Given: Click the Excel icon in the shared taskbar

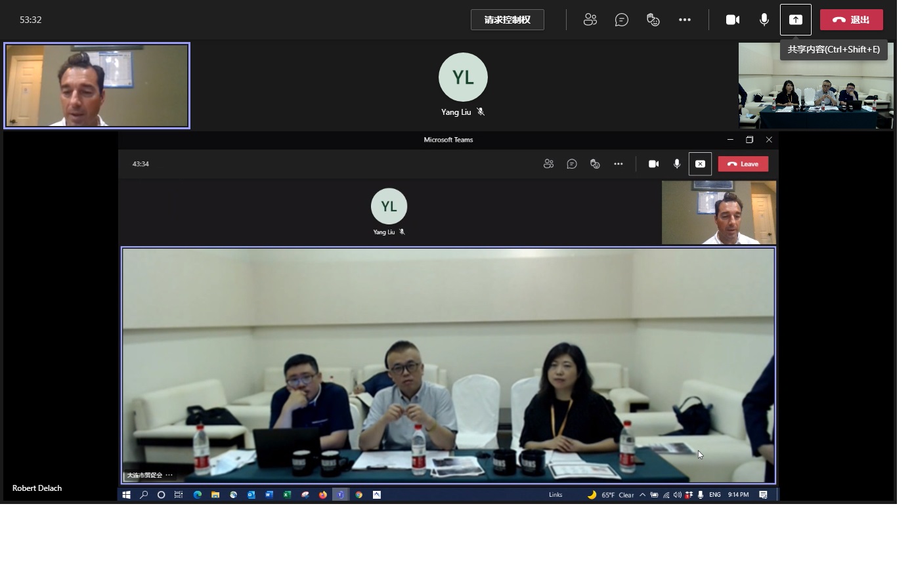Looking at the screenshot, I should (287, 495).
